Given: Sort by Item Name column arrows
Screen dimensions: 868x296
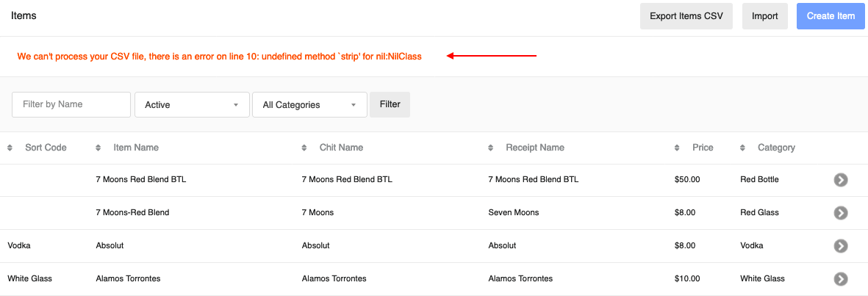Looking at the screenshot, I should 98,148.
